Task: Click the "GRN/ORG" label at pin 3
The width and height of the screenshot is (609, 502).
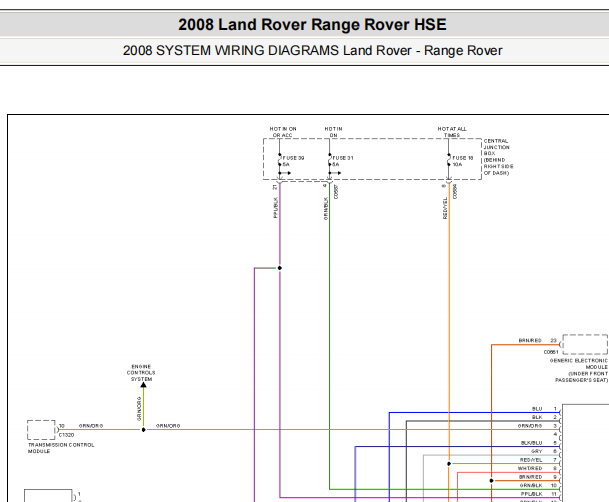Action: click(530, 426)
